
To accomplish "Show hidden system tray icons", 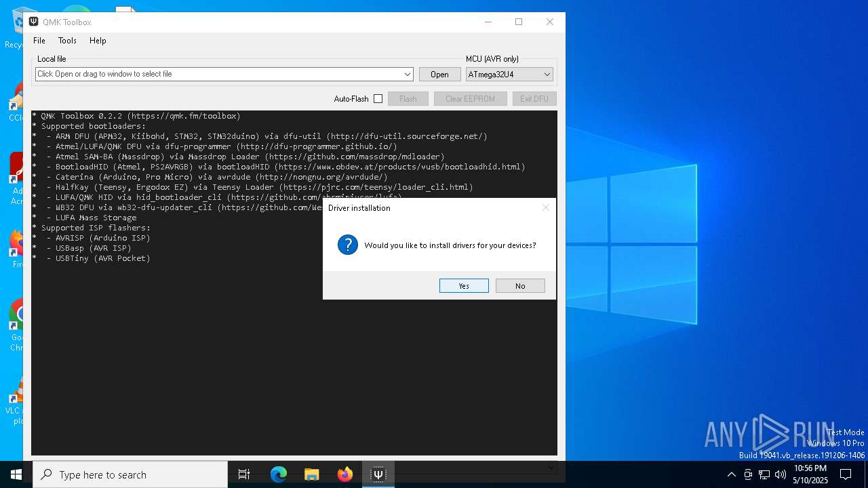I will [x=731, y=474].
